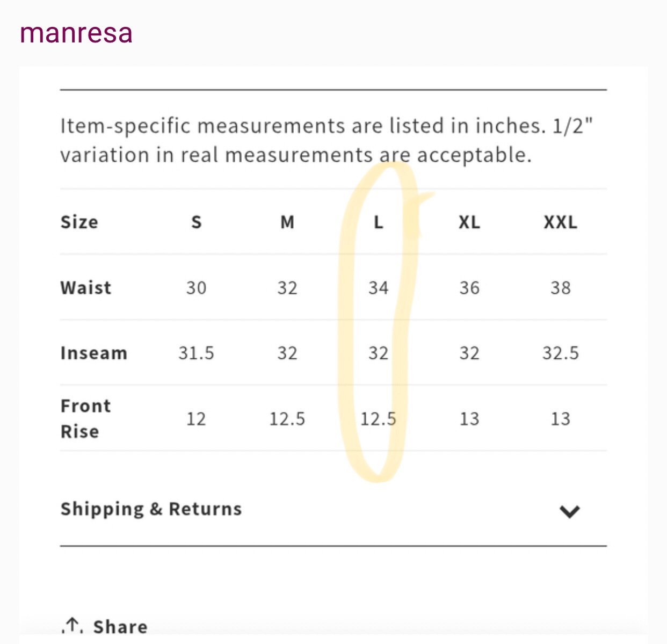
Task: Click the Front Rise row label
Action: coord(85,418)
